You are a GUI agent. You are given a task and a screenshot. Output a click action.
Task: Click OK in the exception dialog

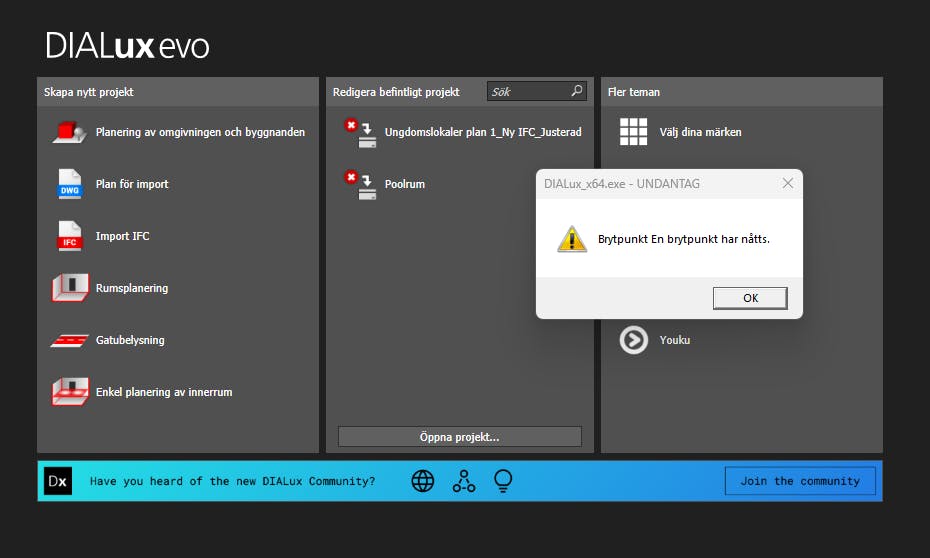point(750,298)
